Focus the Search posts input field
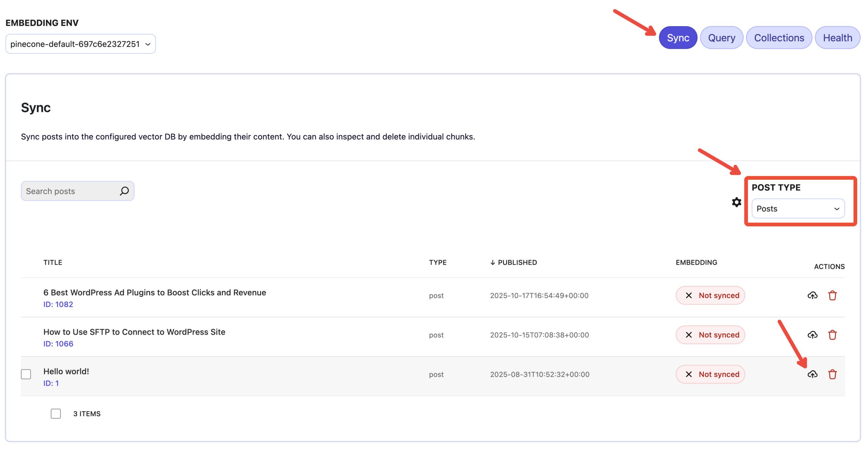 click(x=70, y=191)
